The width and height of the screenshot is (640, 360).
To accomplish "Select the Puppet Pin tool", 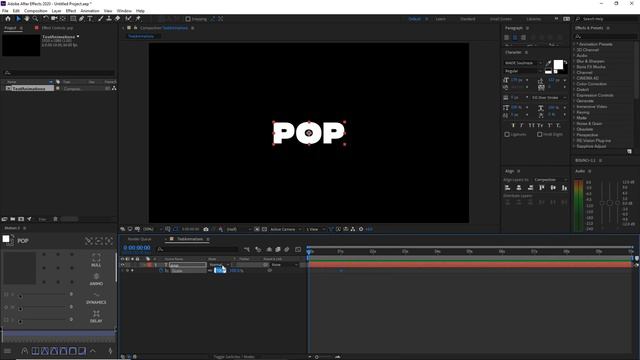I will [138, 19].
